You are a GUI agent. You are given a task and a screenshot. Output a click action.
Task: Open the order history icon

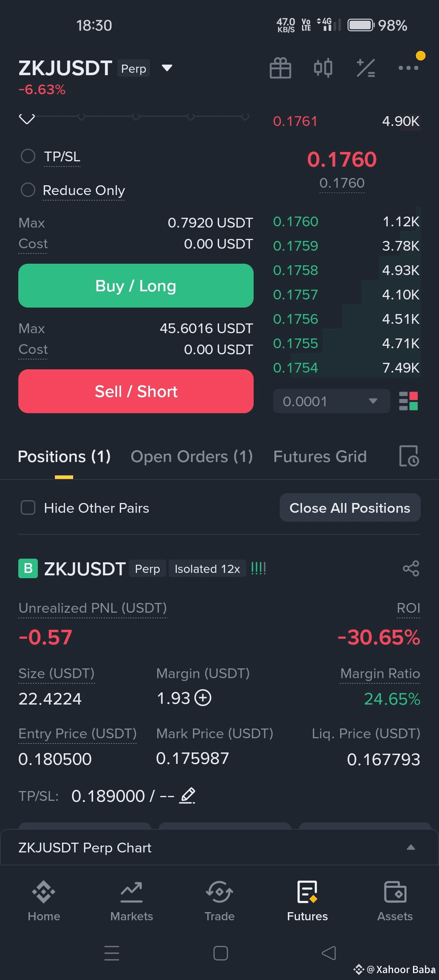[x=409, y=456]
